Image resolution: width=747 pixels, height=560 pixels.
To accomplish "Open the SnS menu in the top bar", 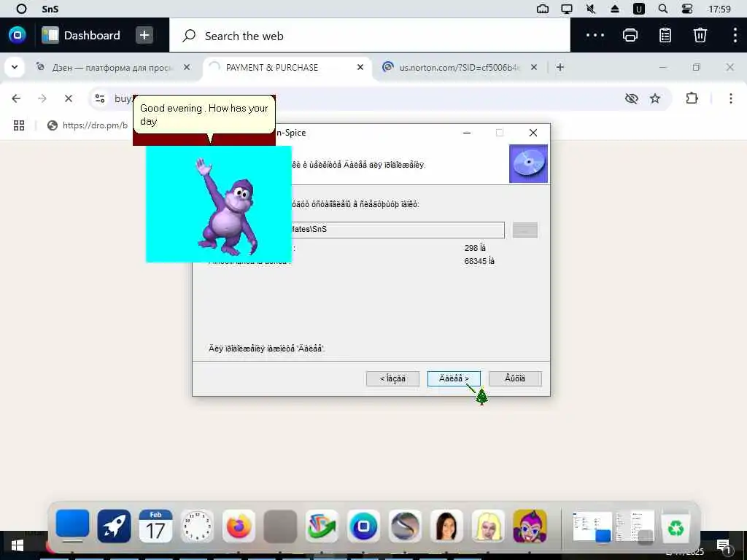I will click(50, 9).
